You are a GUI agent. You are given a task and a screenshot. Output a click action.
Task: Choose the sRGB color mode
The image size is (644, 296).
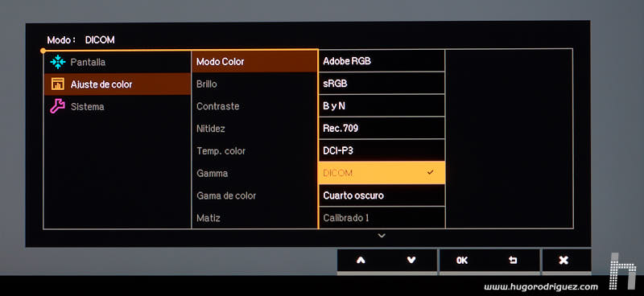tap(382, 84)
